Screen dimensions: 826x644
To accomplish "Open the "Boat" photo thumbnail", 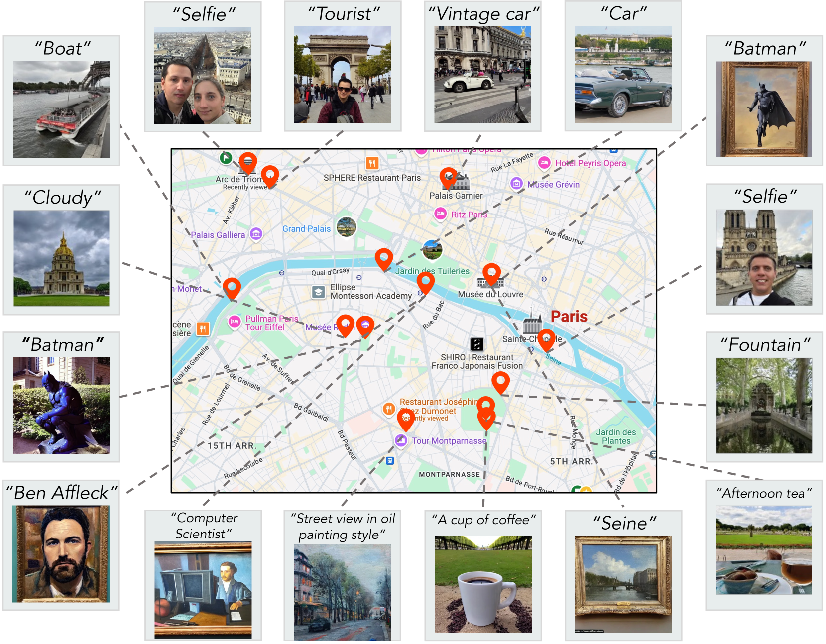I will 61,109.
